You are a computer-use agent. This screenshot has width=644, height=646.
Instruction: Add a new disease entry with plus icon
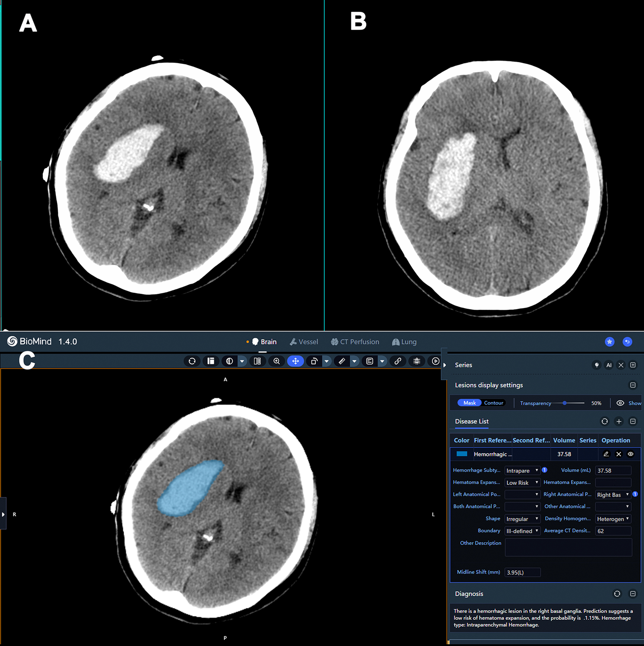coord(619,421)
